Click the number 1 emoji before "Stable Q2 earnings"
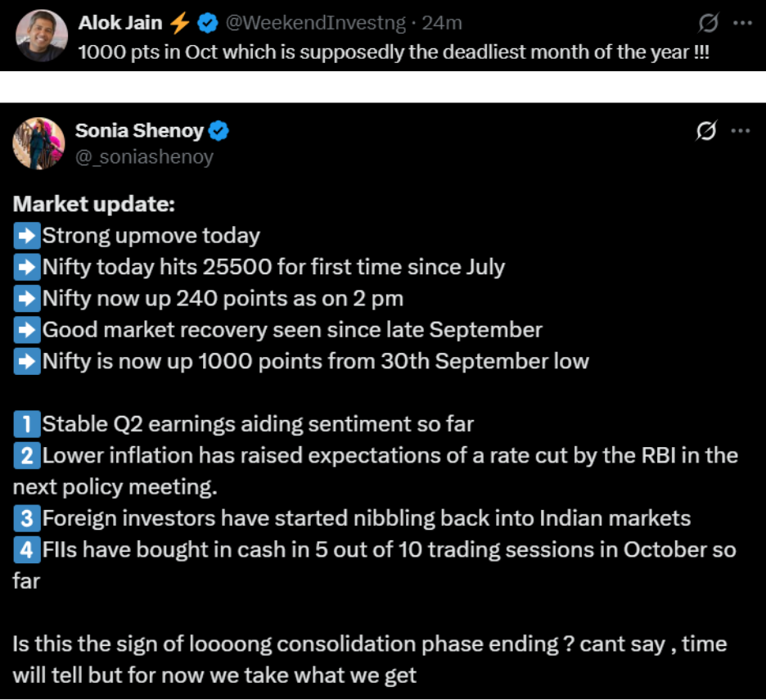This screenshot has width=766, height=700. point(26,424)
